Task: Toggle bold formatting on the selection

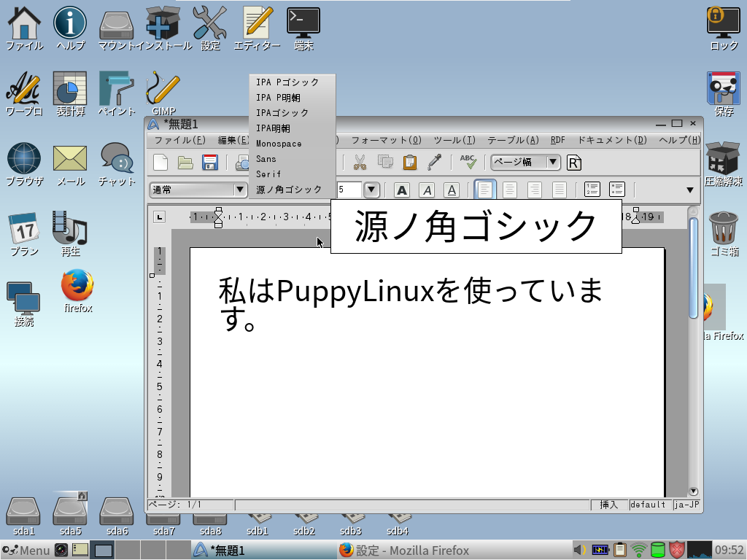Action: [x=402, y=189]
